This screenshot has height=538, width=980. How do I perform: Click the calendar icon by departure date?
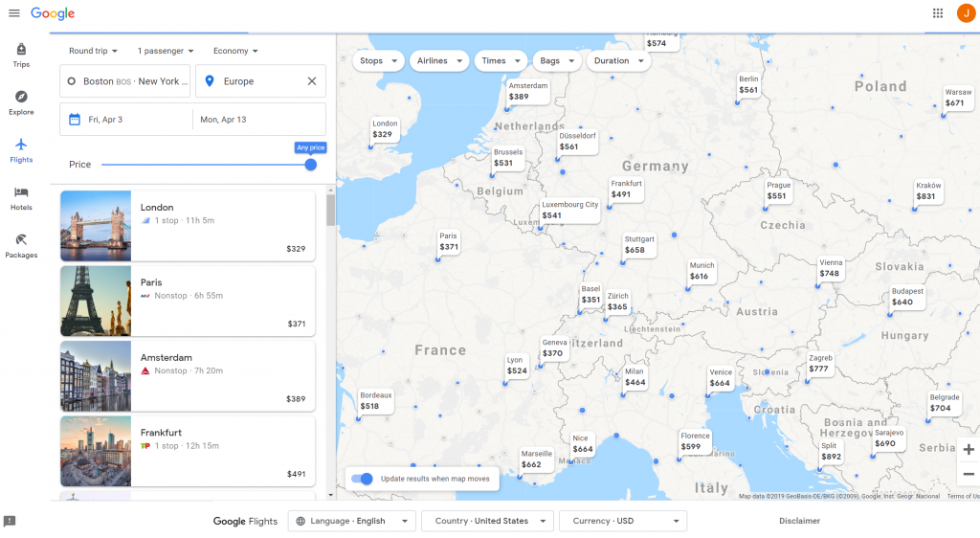[75, 120]
